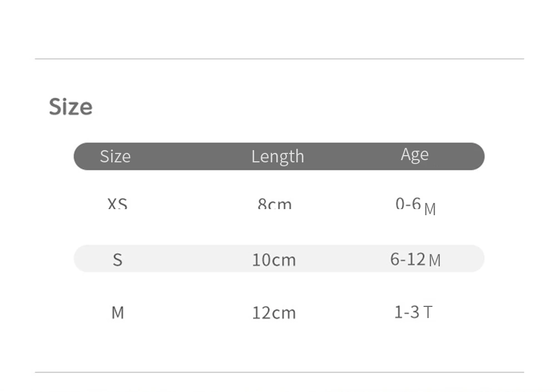
Task: Click the XS size label
Action: 117,204
